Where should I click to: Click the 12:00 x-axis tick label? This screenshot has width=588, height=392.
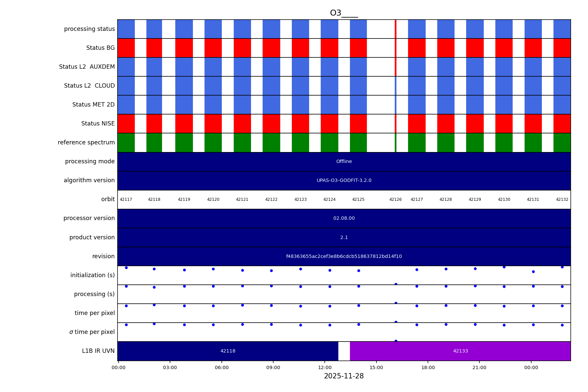(x=325, y=368)
